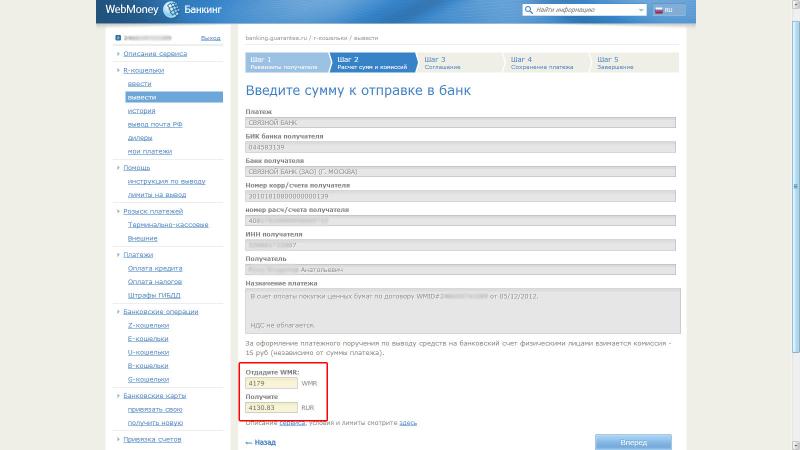Click the расч/счета получателя field

point(460,220)
